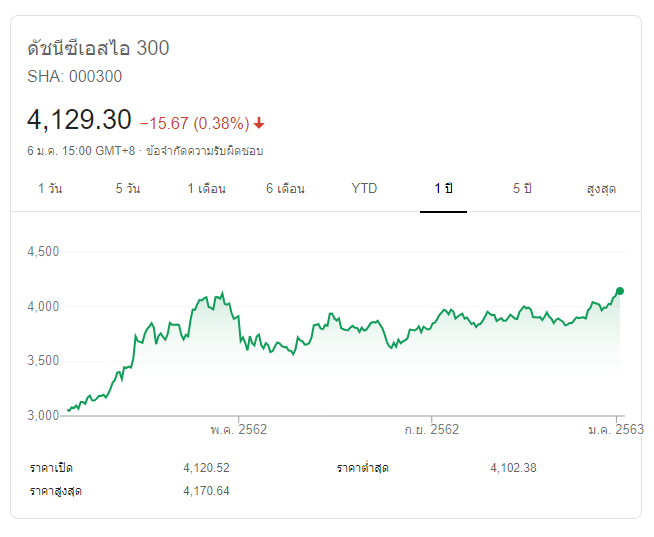Click the ราคาเปิด value 4,120.52
The width and height of the screenshot is (654, 537).
[206, 468]
